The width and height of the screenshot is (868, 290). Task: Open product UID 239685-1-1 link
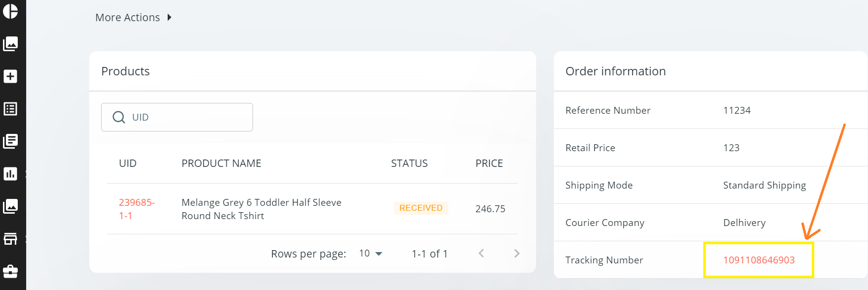tap(137, 209)
